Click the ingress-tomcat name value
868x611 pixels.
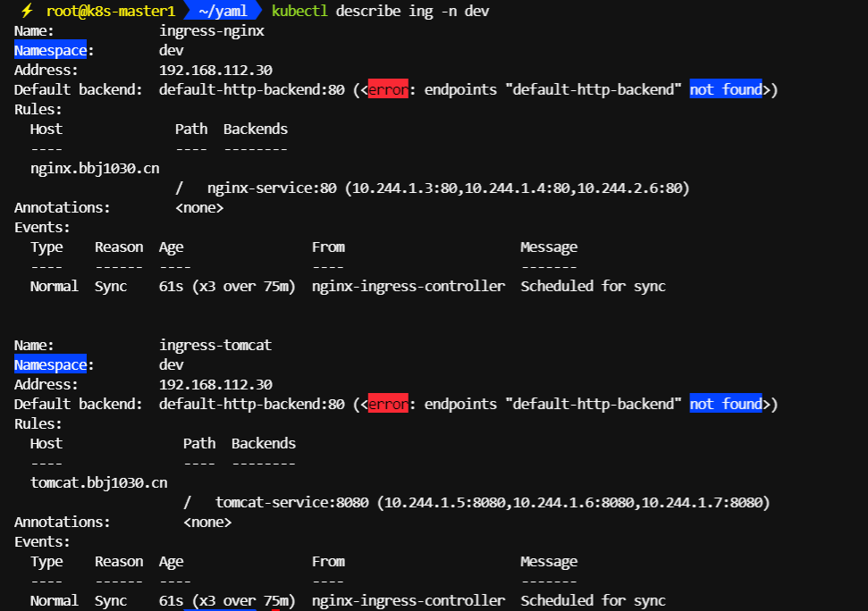pyautogui.click(x=215, y=345)
